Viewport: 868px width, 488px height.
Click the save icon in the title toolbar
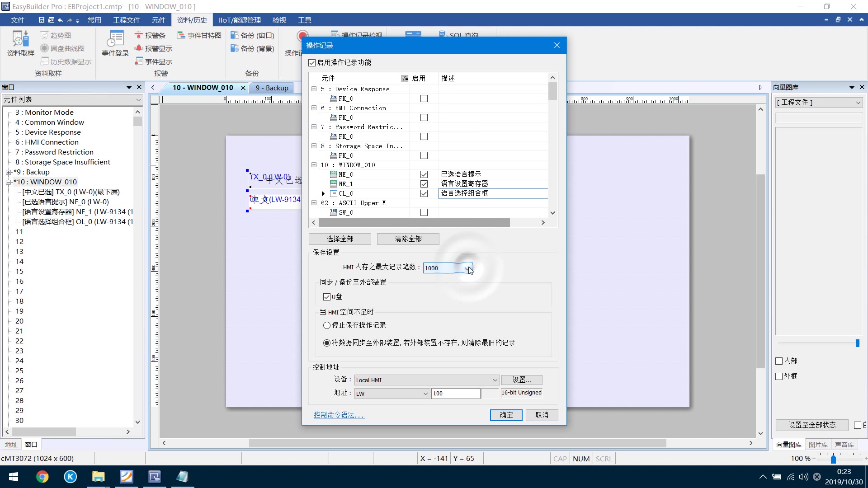pyautogui.click(x=41, y=20)
